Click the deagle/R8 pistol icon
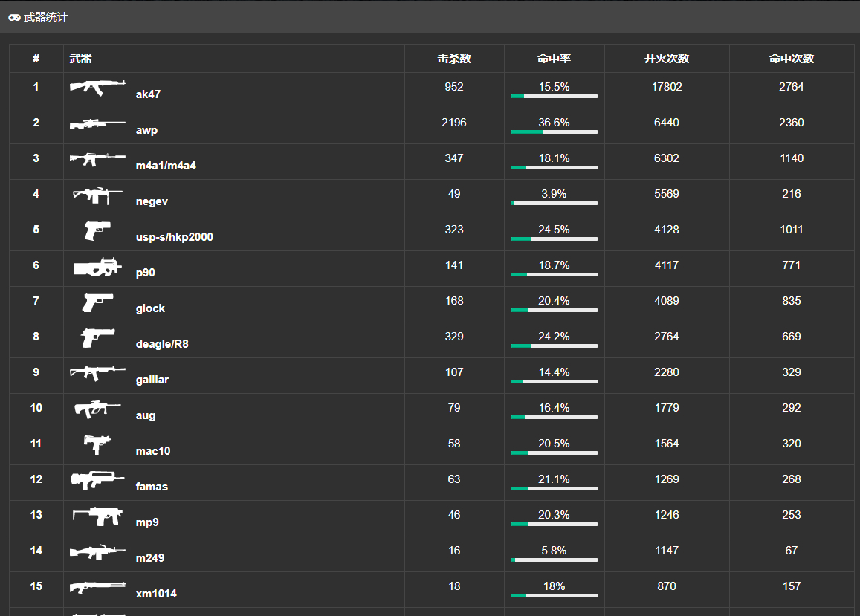This screenshot has width=860, height=616. pos(97,338)
